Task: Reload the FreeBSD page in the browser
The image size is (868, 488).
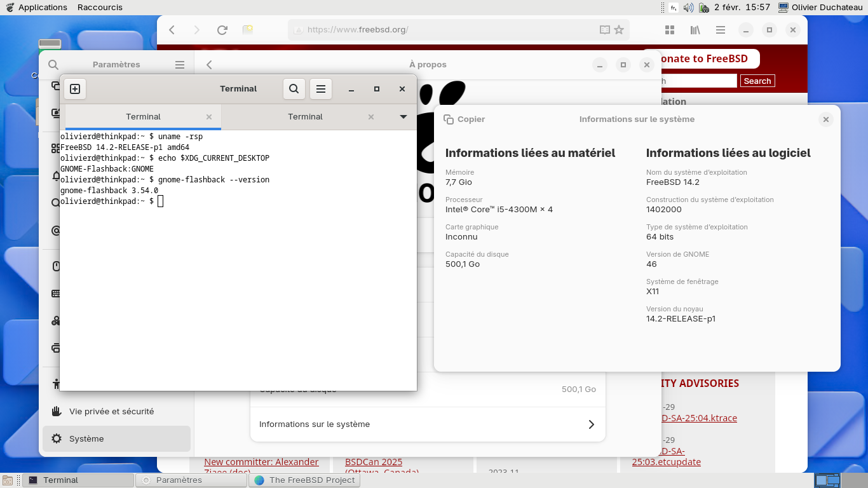Action: point(222,30)
